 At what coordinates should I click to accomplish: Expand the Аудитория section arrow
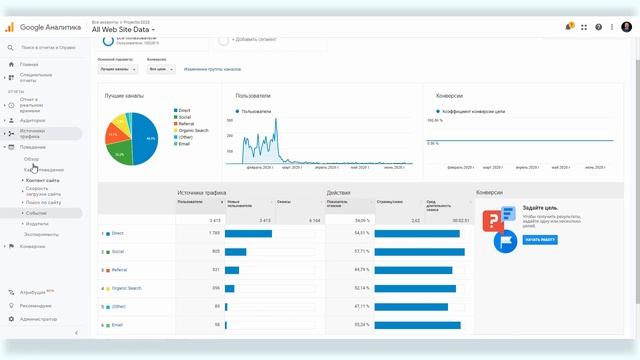coord(5,120)
